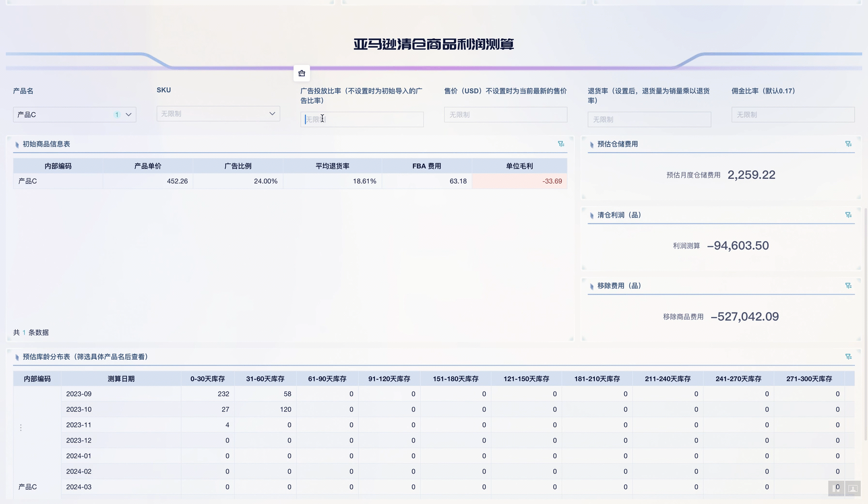Click the 内部编码 header in 初始商品信息表
Viewport: 868px width, 504px height.
tap(58, 166)
